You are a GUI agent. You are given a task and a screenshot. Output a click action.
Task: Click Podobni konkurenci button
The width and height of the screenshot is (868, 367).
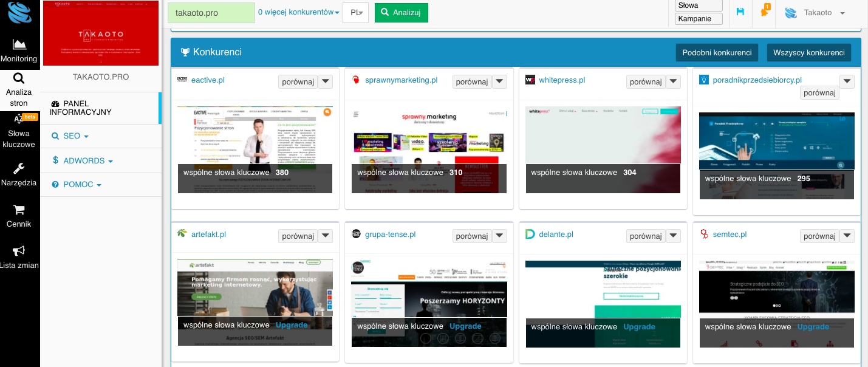point(717,53)
